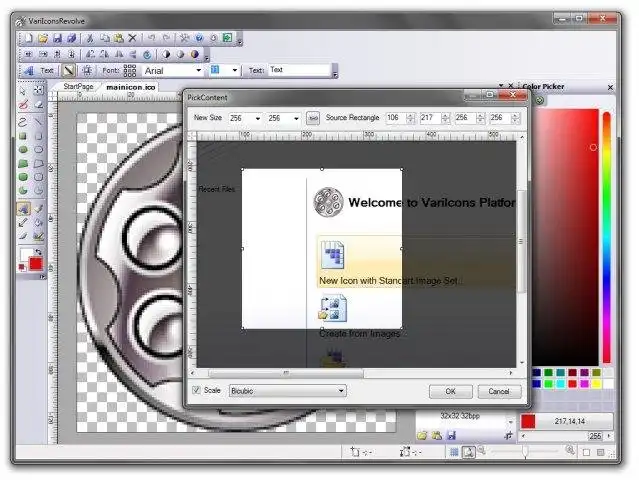
Task: Click the Source Rectangle 106 spinner field
Action: (400, 118)
